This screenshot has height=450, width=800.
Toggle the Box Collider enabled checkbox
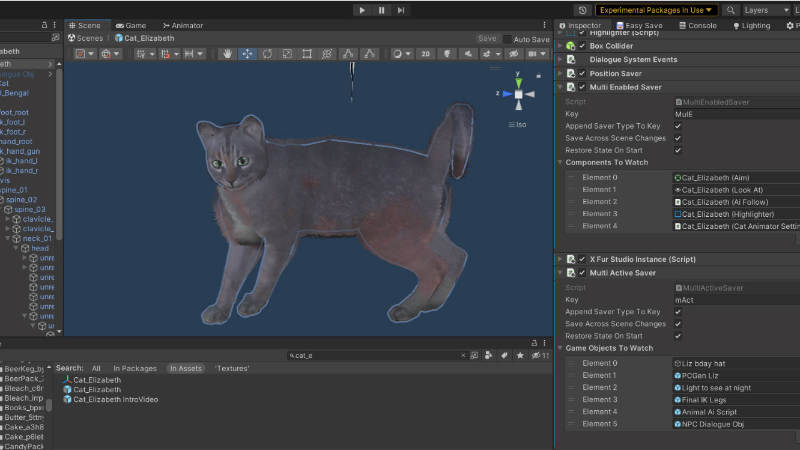click(582, 46)
